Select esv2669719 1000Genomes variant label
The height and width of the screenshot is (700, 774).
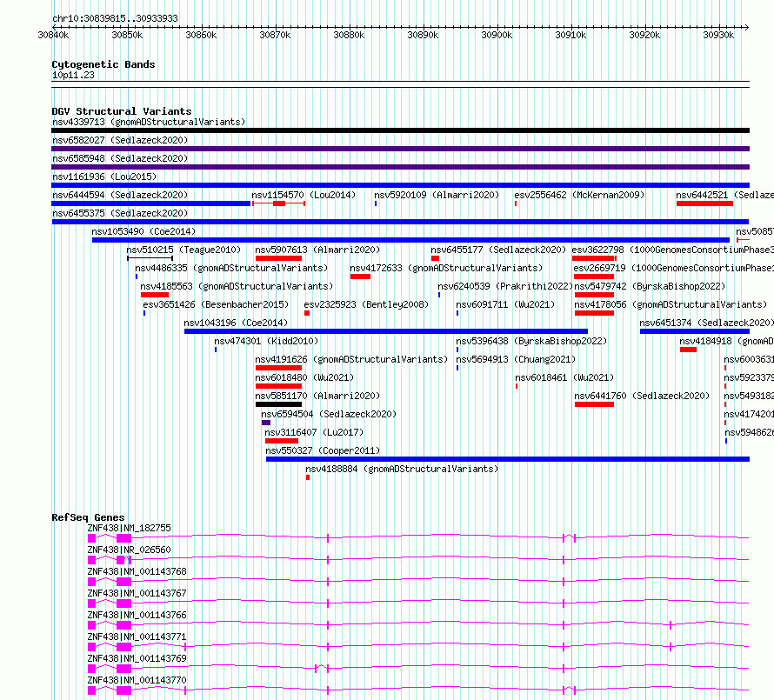coord(674,268)
